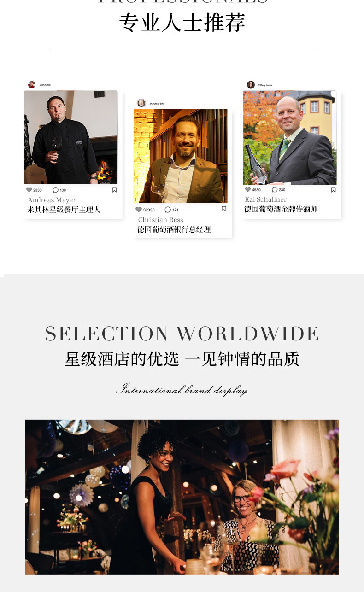The height and width of the screenshot is (592, 364).
Task: Open the comment bubble showing 230
Action: [x=275, y=189]
